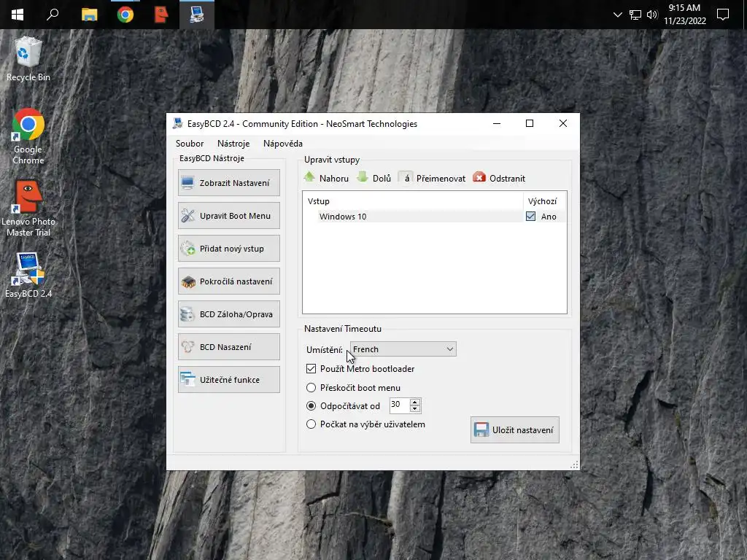
Task: Open Pokročilá nastavení section
Action: point(228,281)
